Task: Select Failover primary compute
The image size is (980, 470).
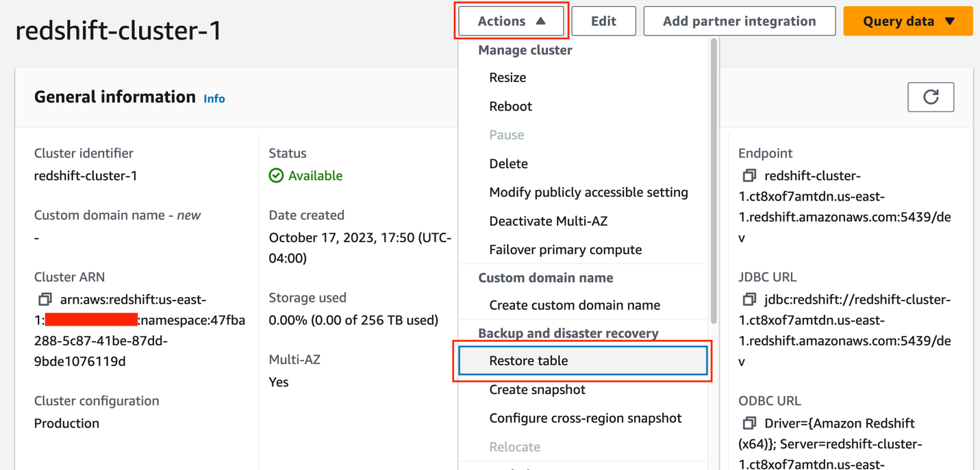Action: click(565, 250)
